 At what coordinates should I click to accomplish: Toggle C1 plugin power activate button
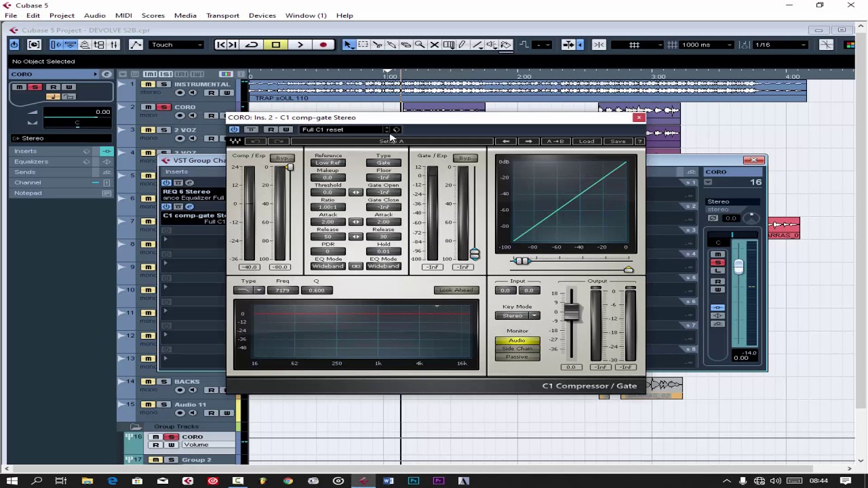pyautogui.click(x=234, y=129)
